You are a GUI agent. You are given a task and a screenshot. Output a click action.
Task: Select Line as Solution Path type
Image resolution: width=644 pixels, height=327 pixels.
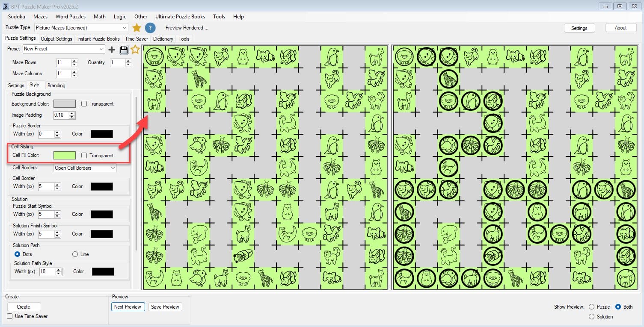point(75,254)
